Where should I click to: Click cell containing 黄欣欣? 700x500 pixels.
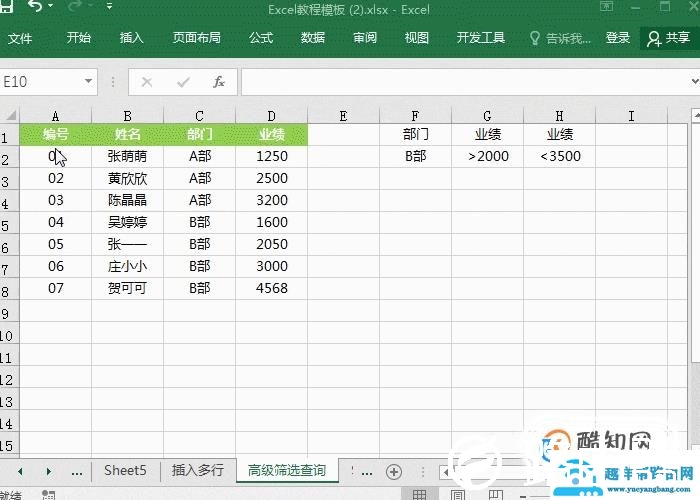pyautogui.click(x=127, y=178)
